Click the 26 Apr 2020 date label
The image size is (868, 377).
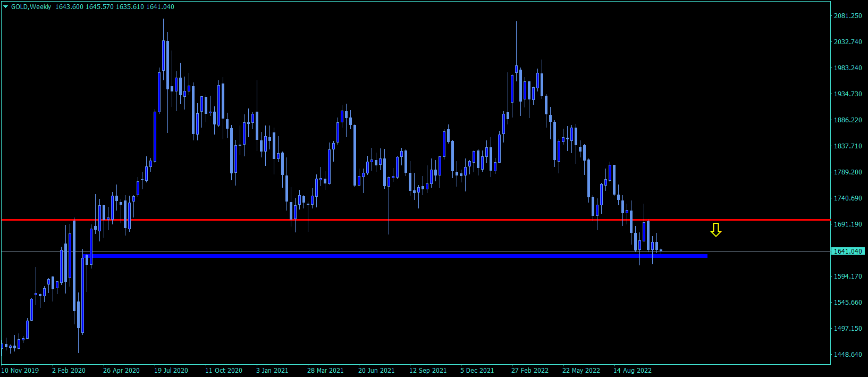[x=121, y=371]
